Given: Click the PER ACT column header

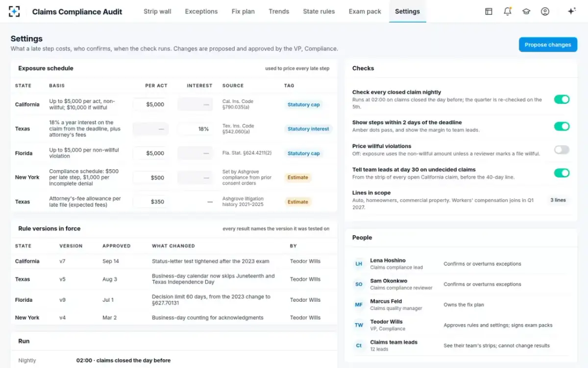Looking at the screenshot, I should pyautogui.click(x=156, y=85).
